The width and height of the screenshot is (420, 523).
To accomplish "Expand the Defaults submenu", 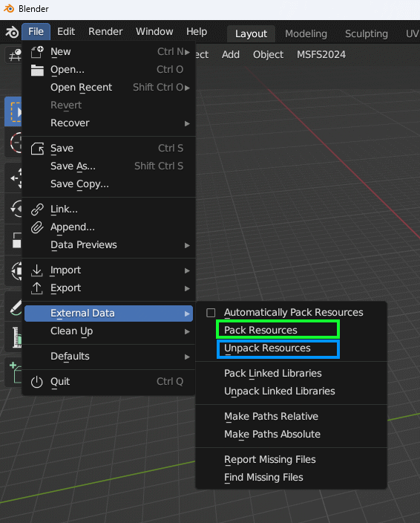I will [187, 357].
